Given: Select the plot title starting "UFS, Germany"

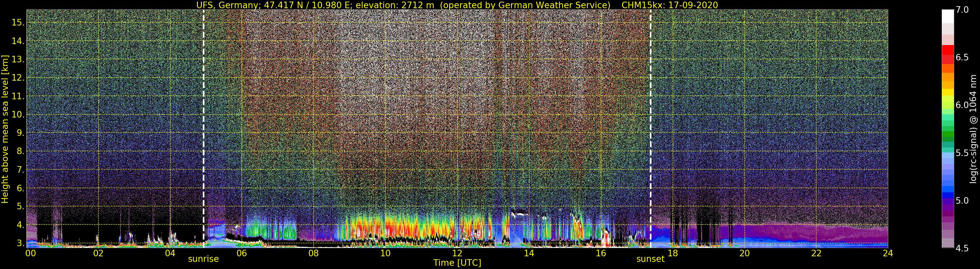Looking at the screenshot, I should point(457,5).
